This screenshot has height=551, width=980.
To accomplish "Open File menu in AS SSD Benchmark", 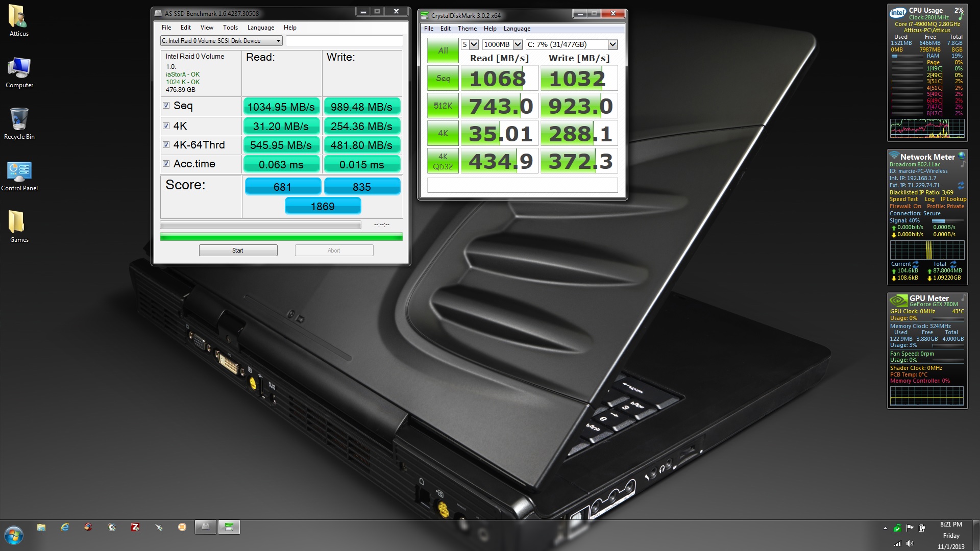I will [x=166, y=28].
